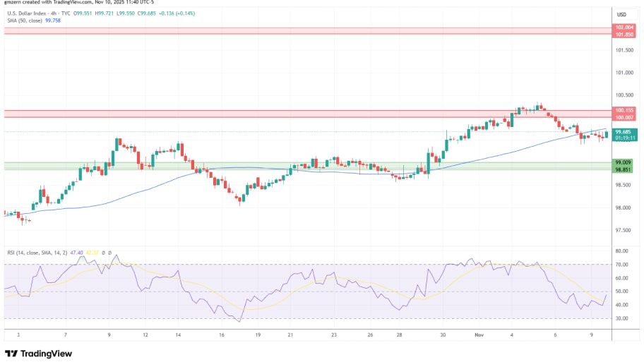Screen dimensions: 644x362
Task: Click the SMA (50, close) indicator legend
Action: click(23, 21)
